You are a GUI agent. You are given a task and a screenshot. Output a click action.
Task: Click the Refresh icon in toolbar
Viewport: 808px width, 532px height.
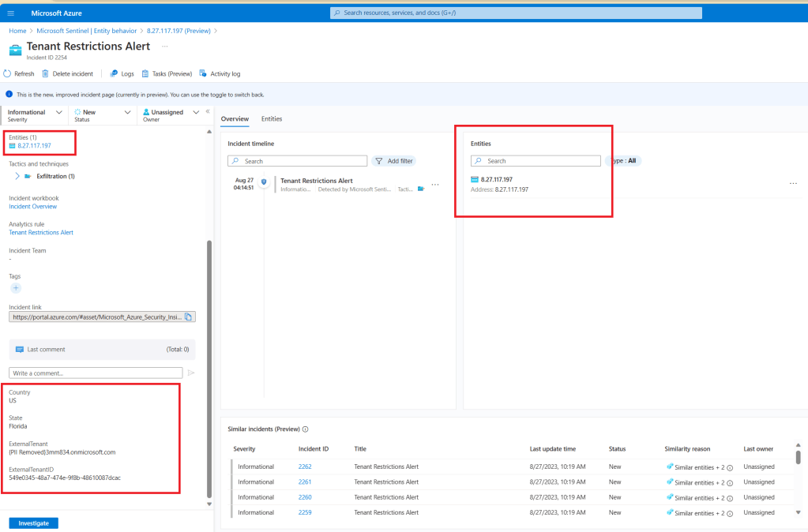pos(8,73)
